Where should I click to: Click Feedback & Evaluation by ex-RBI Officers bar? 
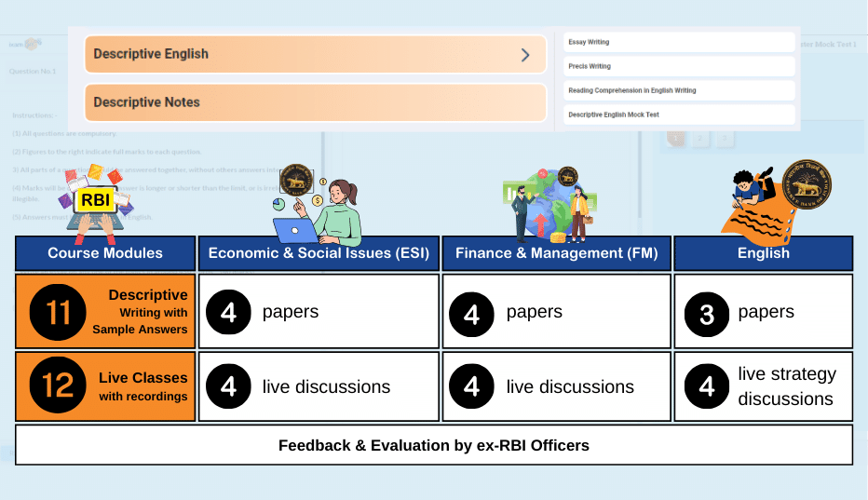pos(434,445)
